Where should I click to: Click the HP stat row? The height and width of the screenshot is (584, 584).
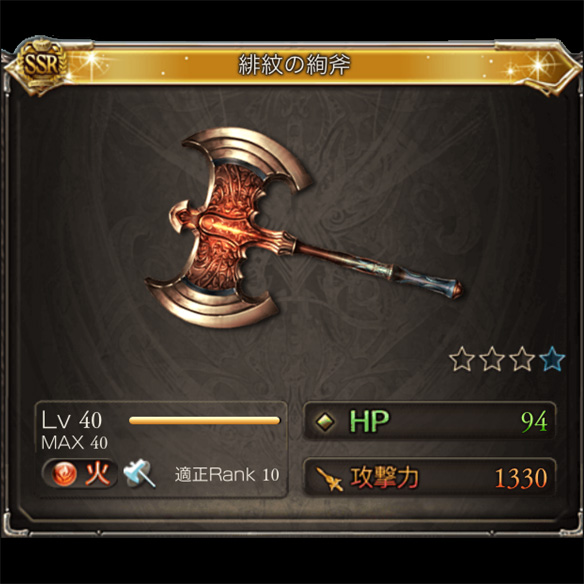pos(430,422)
